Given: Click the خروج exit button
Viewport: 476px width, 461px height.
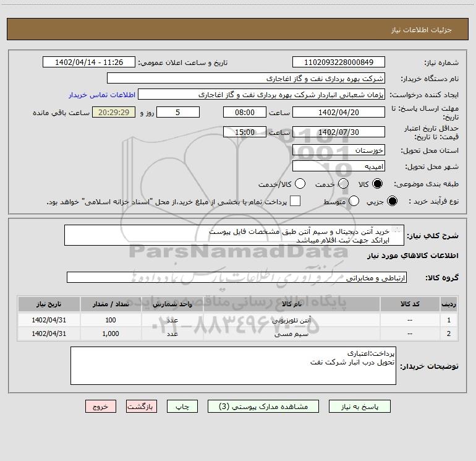Looking at the screenshot, I should point(101,407).
